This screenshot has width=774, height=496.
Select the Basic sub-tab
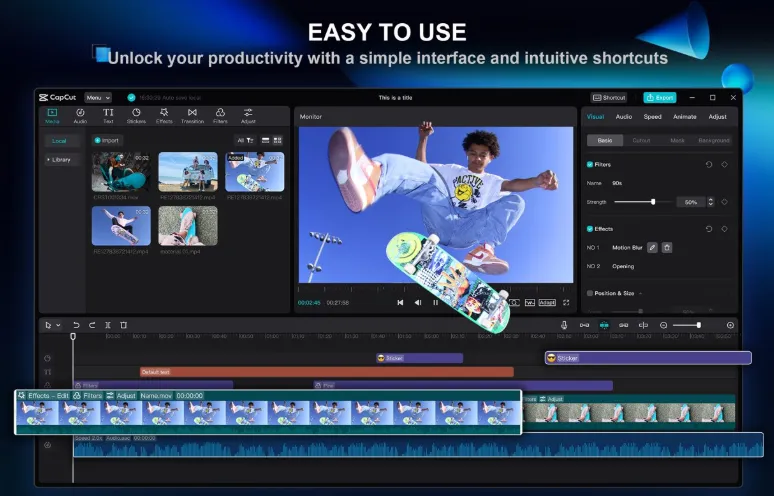(605, 141)
